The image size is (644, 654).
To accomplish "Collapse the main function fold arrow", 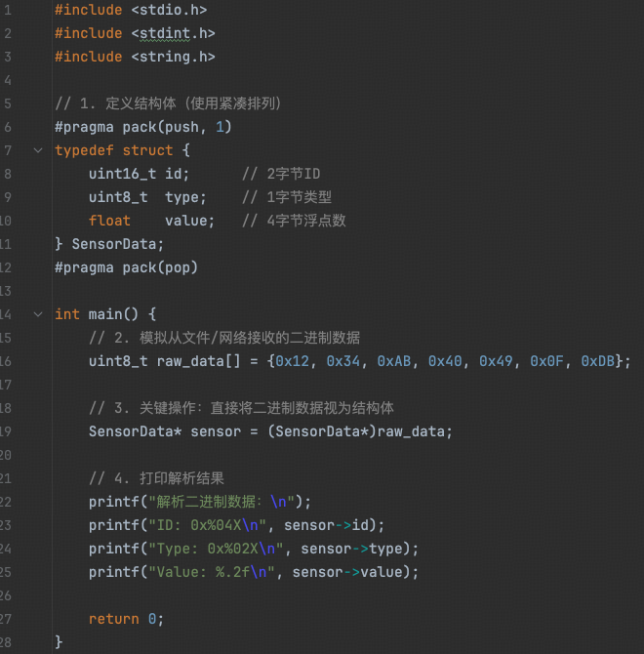I will click(38, 314).
